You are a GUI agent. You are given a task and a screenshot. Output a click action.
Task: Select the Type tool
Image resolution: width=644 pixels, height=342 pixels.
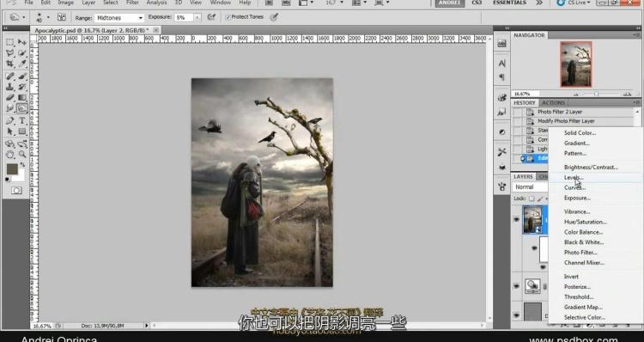tap(22, 121)
